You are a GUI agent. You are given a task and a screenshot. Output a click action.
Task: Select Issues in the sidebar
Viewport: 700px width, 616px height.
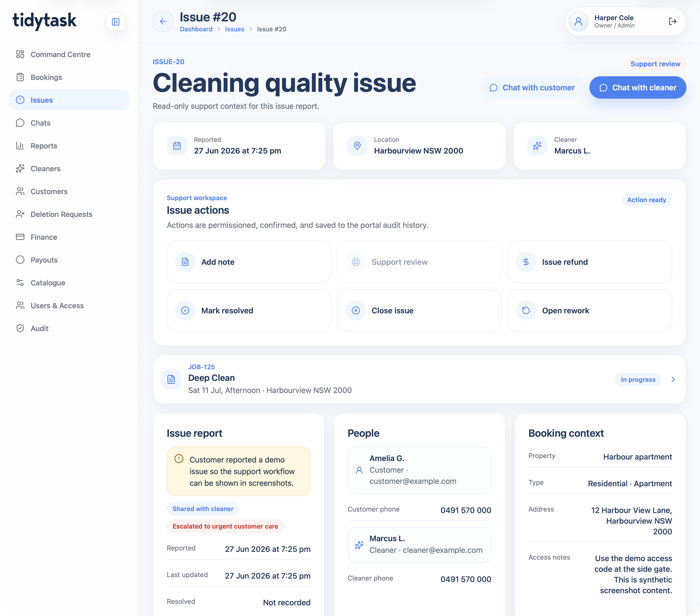click(x=69, y=100)
